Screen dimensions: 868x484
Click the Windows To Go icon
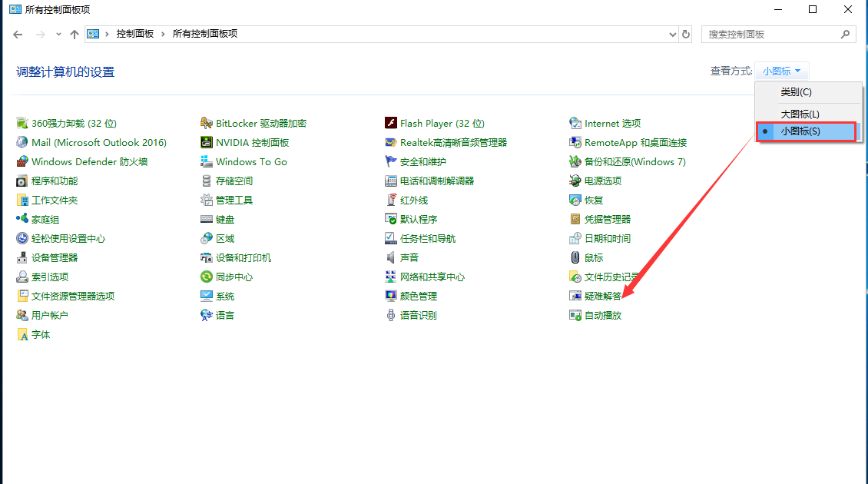[207, 161]
